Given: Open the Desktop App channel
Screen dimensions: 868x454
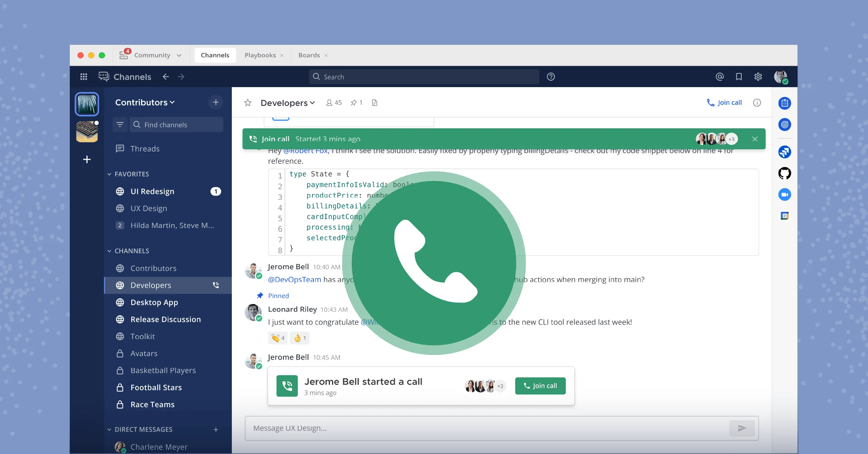Looking at the screenshot, I should (x=168, y=302).
